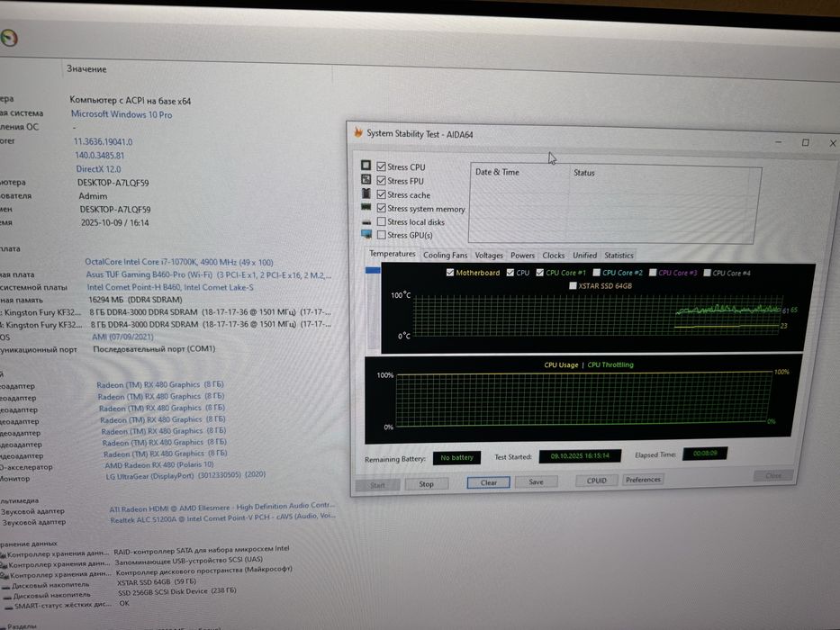The width and height of the screenshot is (840, 630).
Task: Enable the Stress CPU checkbox
Action: coord(382,166)
